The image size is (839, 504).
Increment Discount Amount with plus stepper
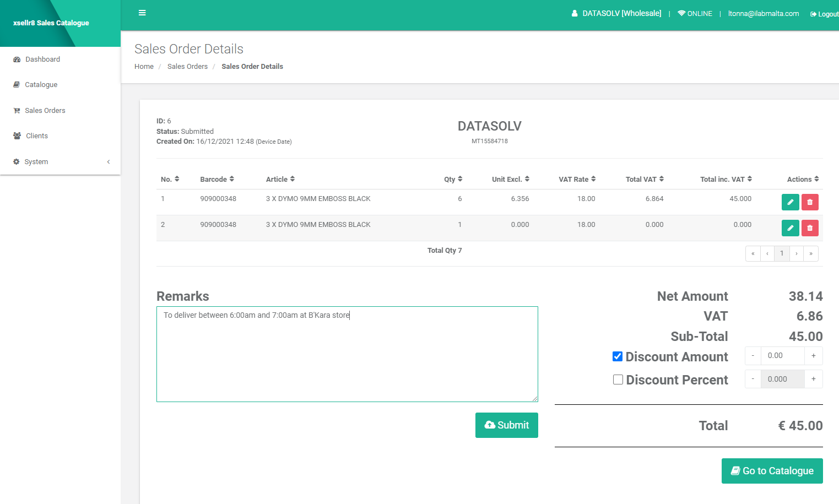coord(814,356)
